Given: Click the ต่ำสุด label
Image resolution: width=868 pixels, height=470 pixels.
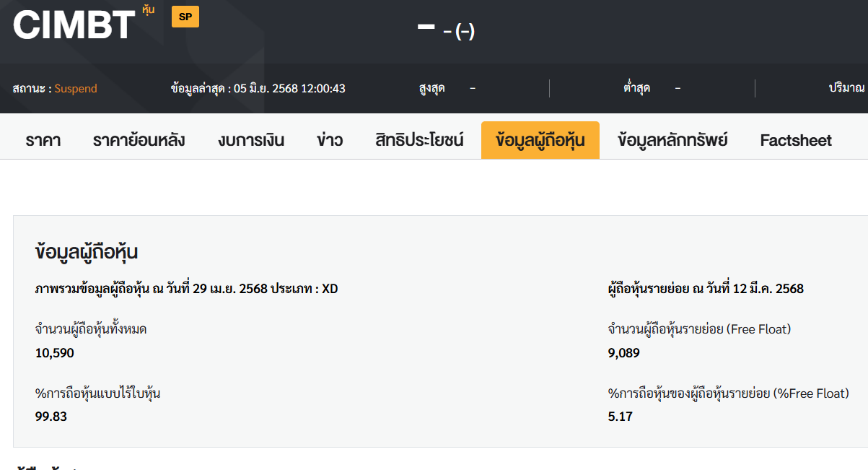Looking at the screenshot, I should tap(637, 89).
